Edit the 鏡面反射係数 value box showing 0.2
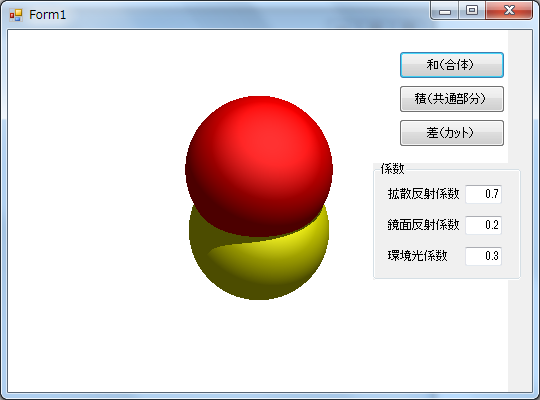 (484, 225)
